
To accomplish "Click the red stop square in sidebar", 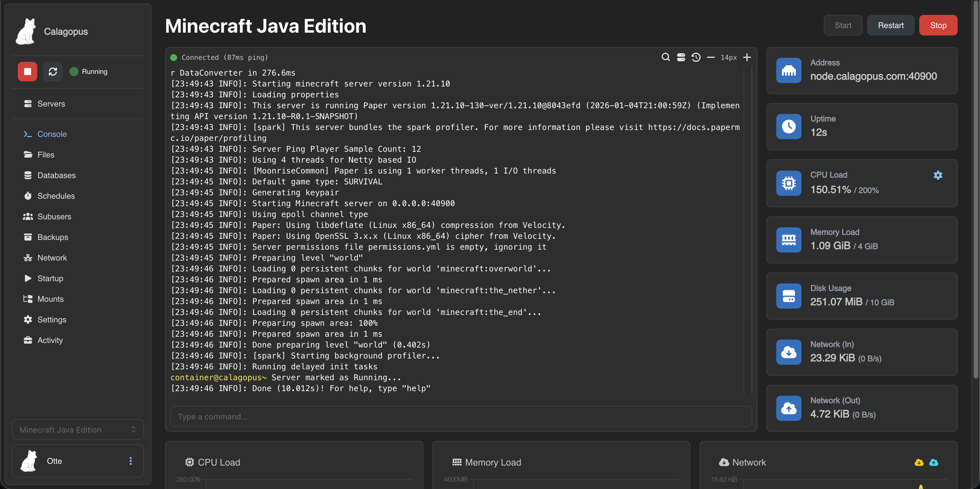I will [x=28, y=72].
